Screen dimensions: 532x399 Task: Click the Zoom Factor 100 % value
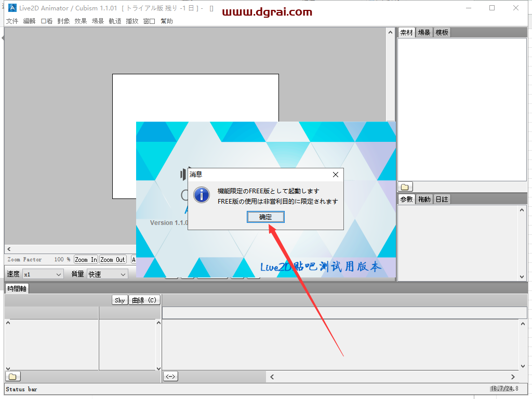(62, 260)
